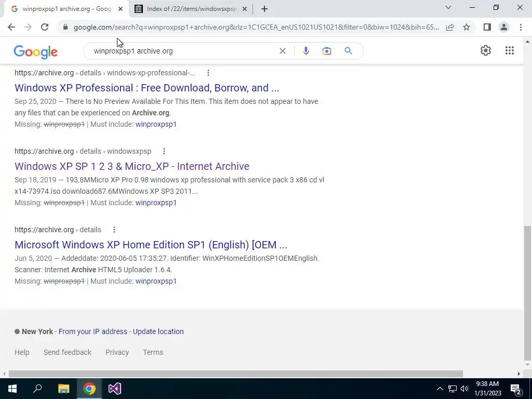
Task: Start search by voice microphone
Action: 305,51
